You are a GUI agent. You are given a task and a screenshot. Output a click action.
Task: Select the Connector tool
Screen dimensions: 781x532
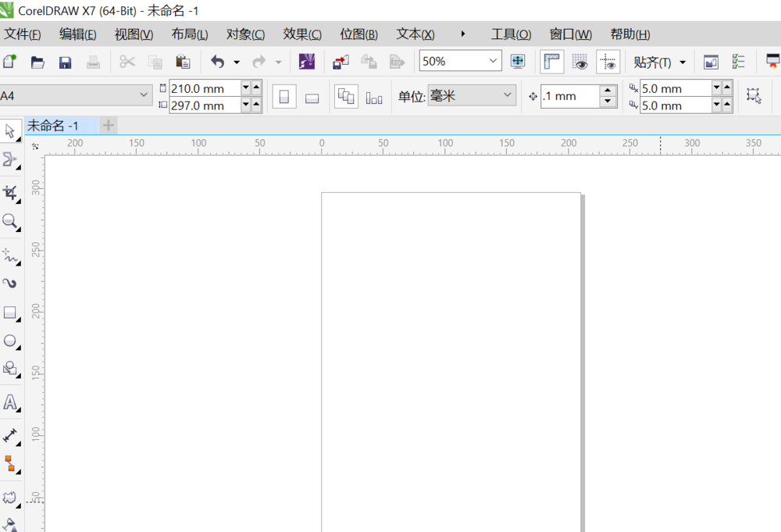[x=10, y=464]
